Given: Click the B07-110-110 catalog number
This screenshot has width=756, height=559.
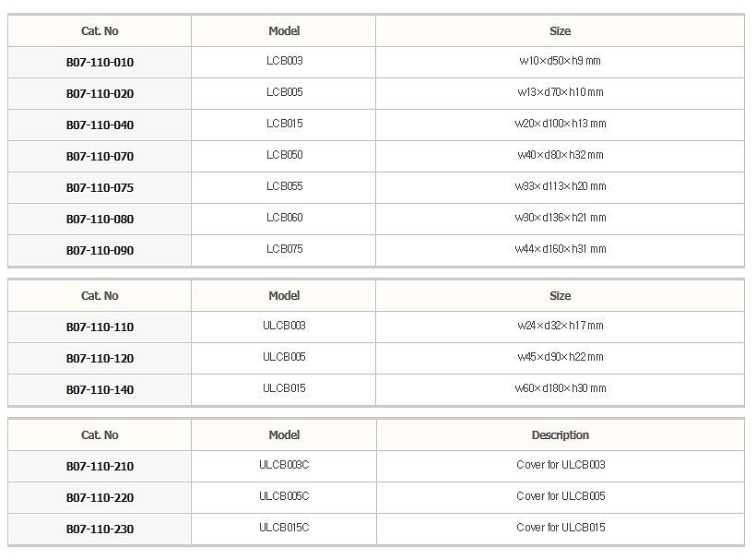Looking at the screenshot, I should coord(100,327).
